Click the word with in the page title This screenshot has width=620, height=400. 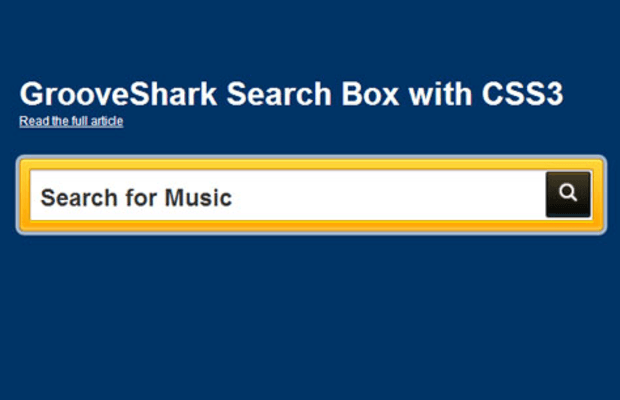(440, 94)
